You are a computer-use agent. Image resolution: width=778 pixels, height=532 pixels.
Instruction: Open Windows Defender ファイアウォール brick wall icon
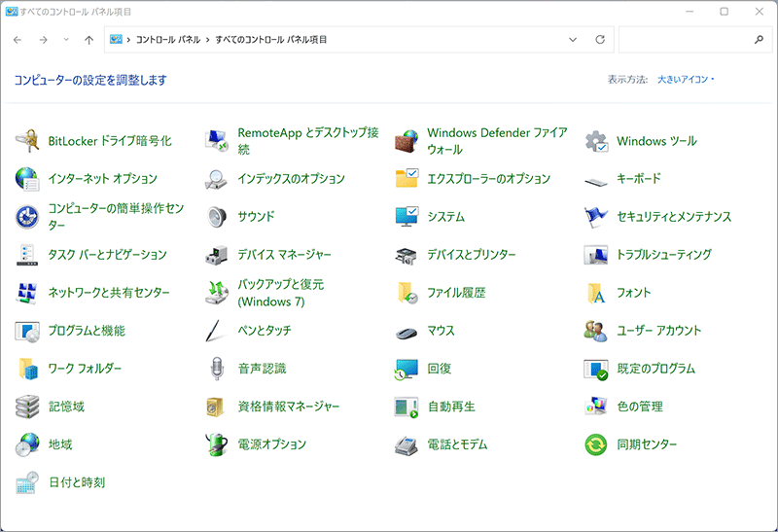point(407,141)
